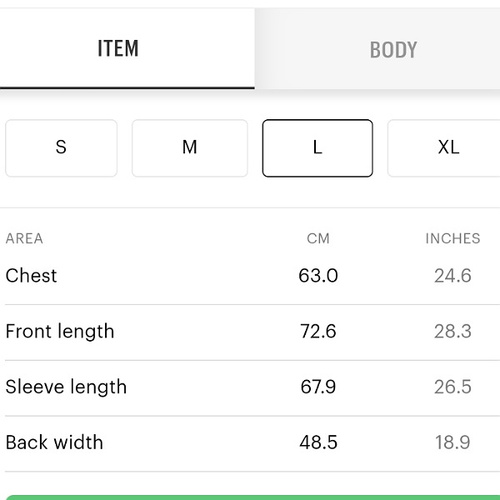Select the L size button

317,148
